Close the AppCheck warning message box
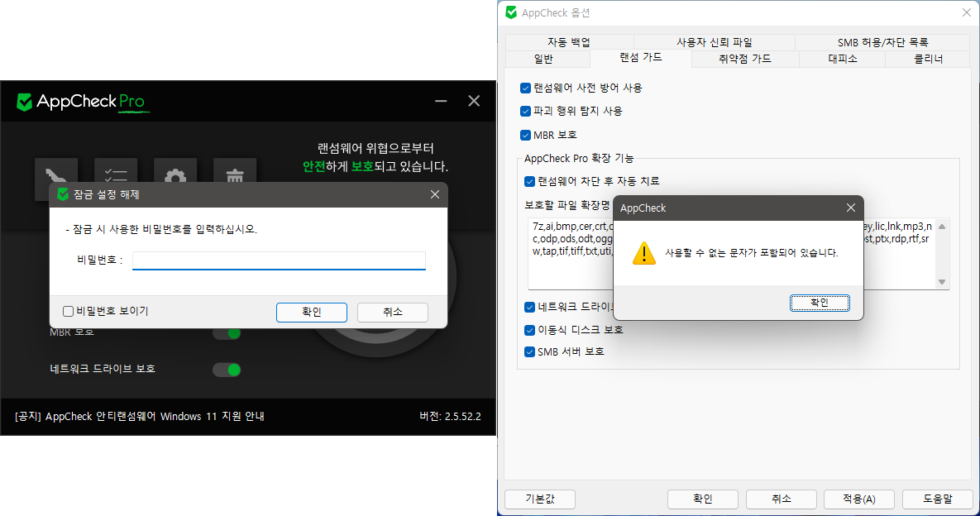 (x=851, y=208)
